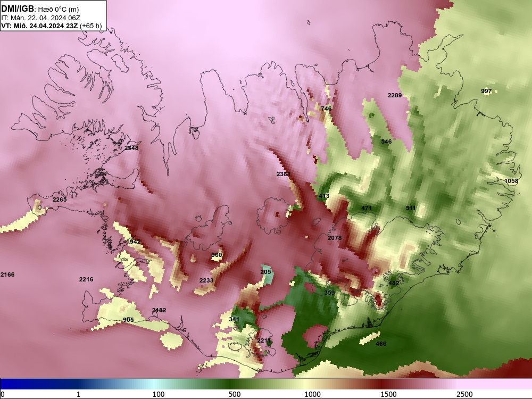The width and height of the screenshot is (532, 399).
Task: Click the map value 341
Action: click(234, 319)
